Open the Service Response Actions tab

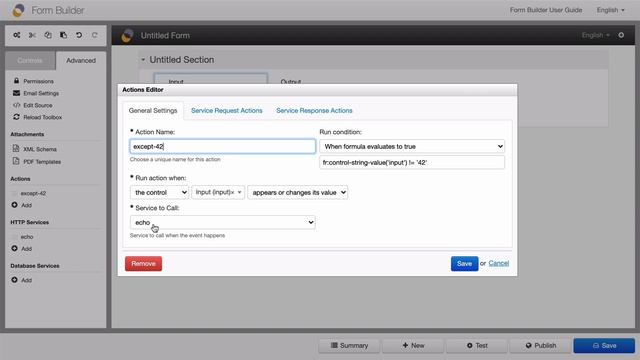[x=314, y=111]
